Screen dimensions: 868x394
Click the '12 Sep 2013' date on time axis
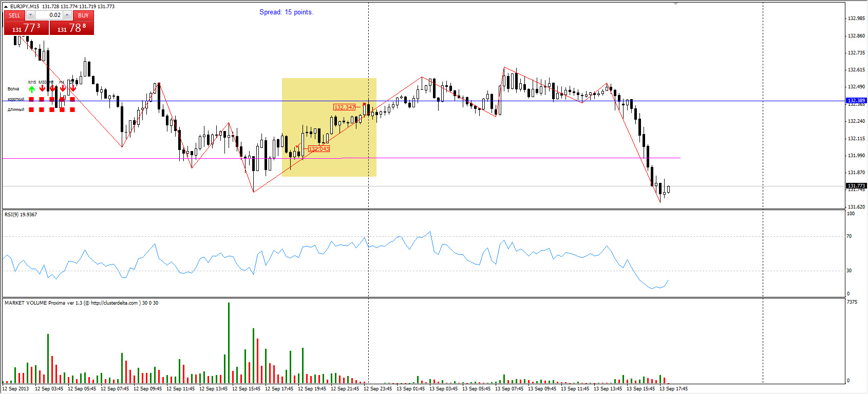16,389
